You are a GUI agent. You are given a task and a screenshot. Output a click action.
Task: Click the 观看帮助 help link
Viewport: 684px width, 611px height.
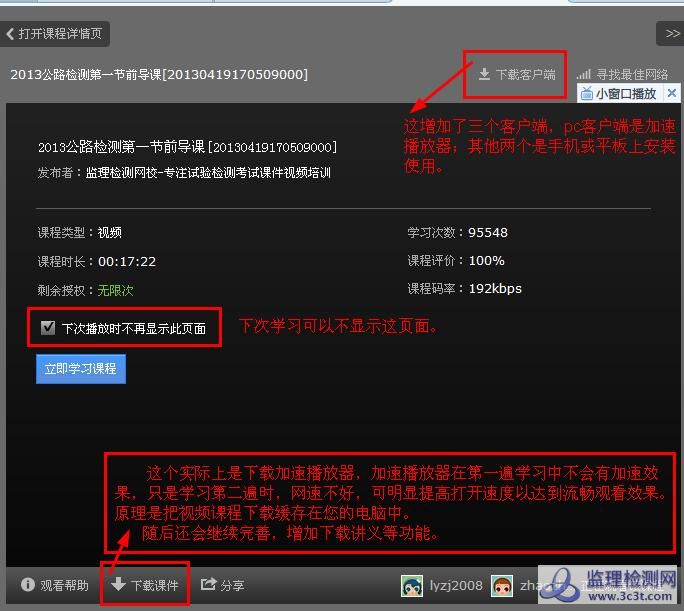tap(64, 585)
